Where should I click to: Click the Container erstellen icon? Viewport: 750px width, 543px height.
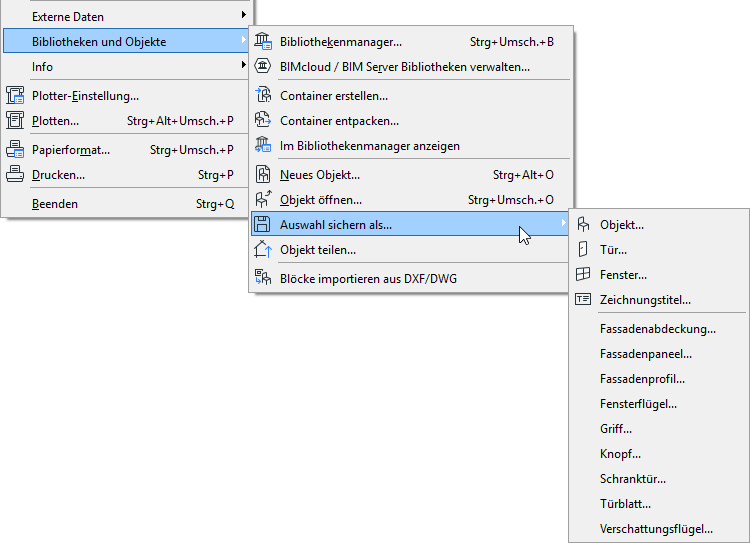[263, 96]
